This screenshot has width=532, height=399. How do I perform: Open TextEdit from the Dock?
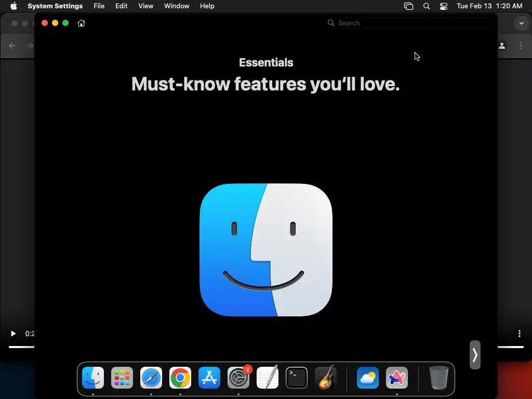tap(268, 378)
